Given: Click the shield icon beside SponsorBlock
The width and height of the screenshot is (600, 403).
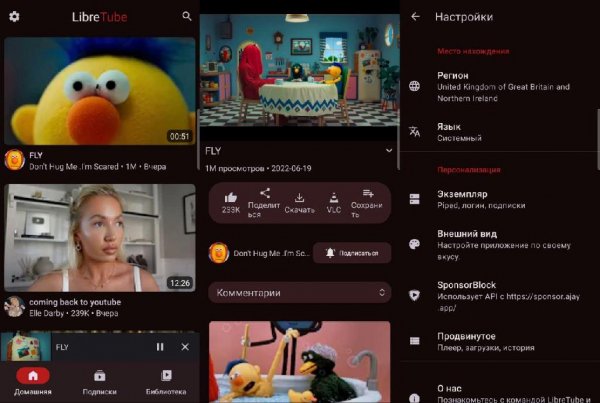Looking at the screenshot, I should click(x=414, y=295).
